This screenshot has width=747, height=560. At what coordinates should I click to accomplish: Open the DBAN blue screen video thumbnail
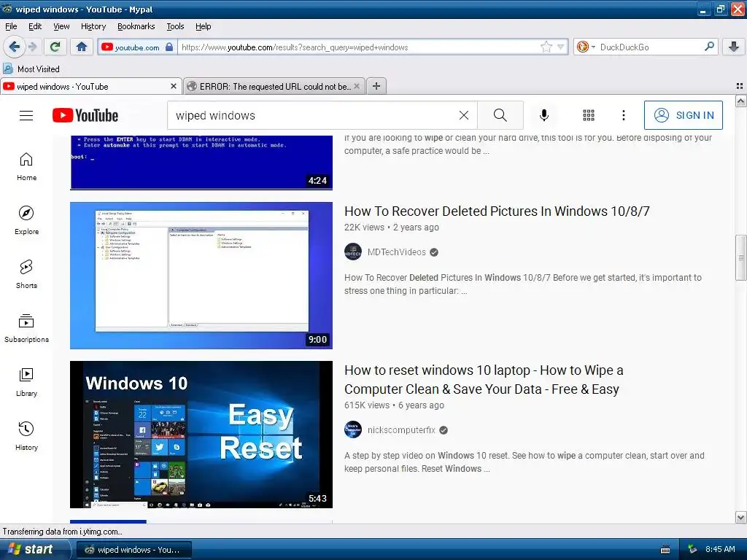click(x=201, y=163)
